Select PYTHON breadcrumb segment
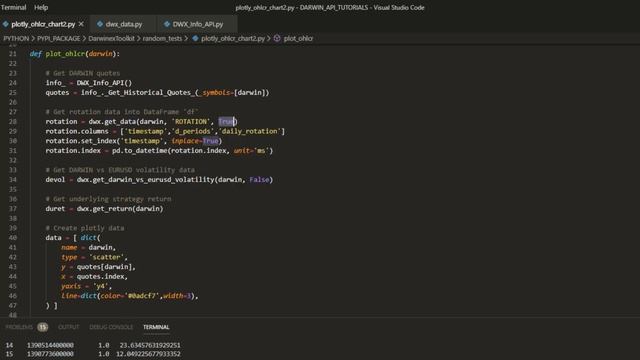Screen dimensions: 640x360 click(16, 38)
